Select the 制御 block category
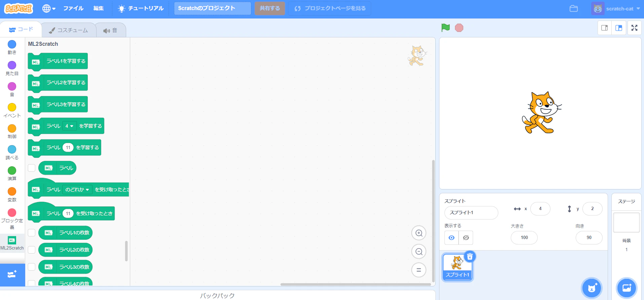Viewport: 644px width, 300px height. tap(12, 131)
